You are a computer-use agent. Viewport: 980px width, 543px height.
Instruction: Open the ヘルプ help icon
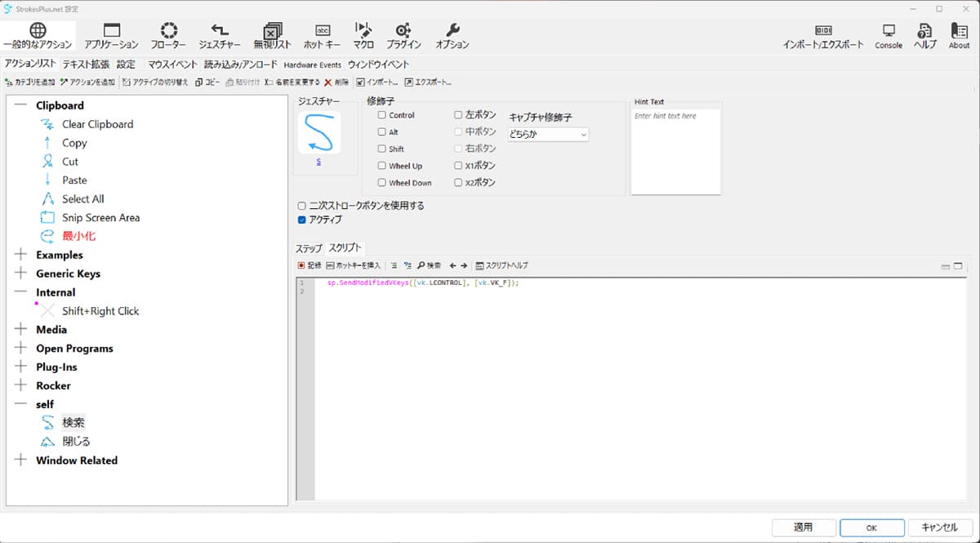(x=925, y=36)
